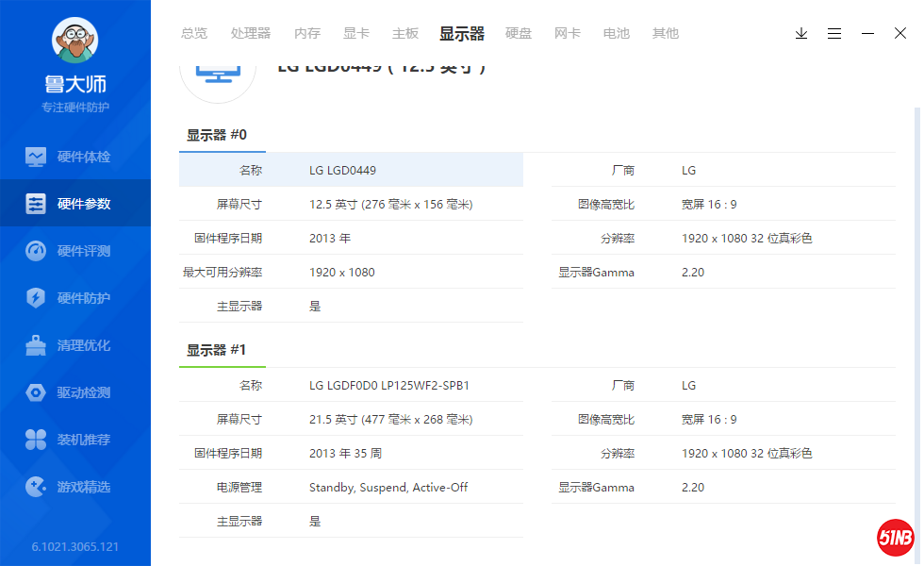
Task: Select the 显示器 #1 section header
Action: [x=217, y=350]
